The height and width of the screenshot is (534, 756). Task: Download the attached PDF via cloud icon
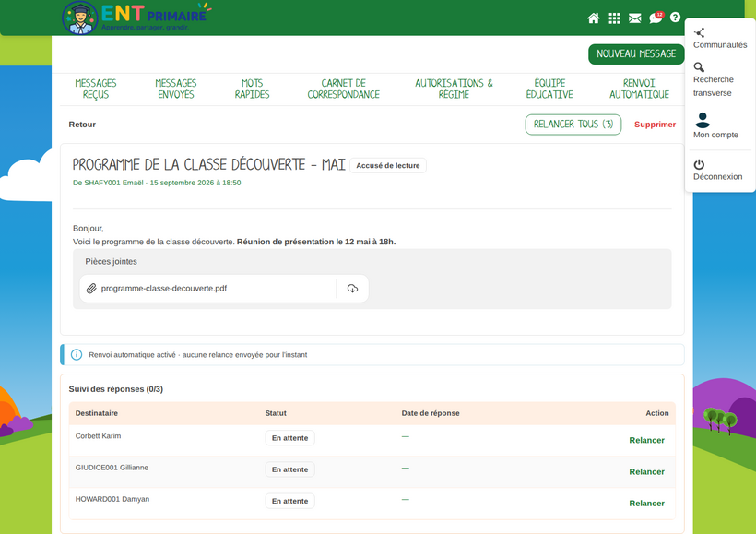352,289
